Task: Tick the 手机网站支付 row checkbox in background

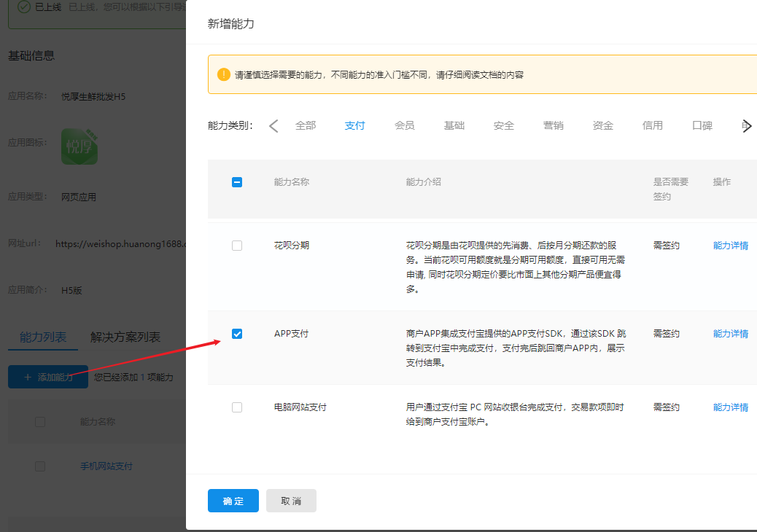Action: [40, 466]
